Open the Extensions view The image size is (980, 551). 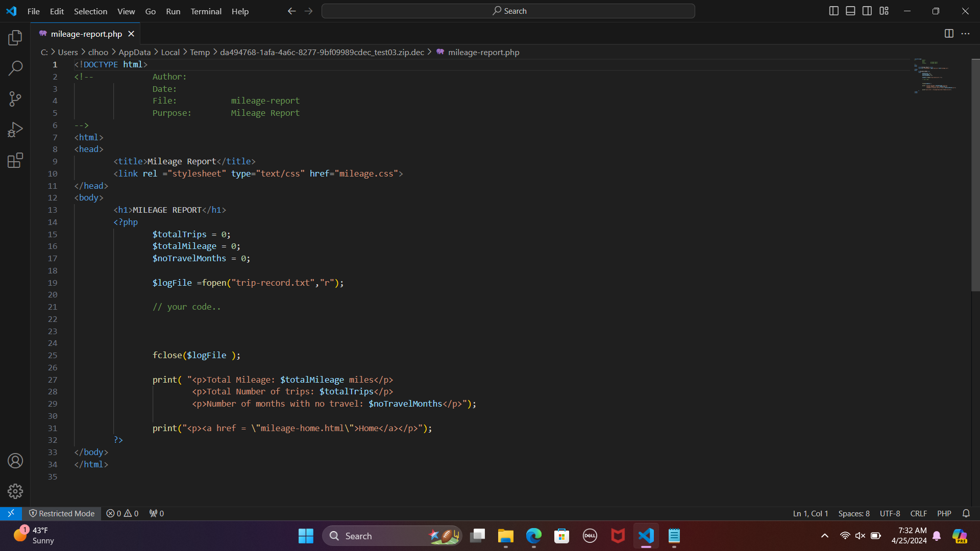click(x=15, y=160)
